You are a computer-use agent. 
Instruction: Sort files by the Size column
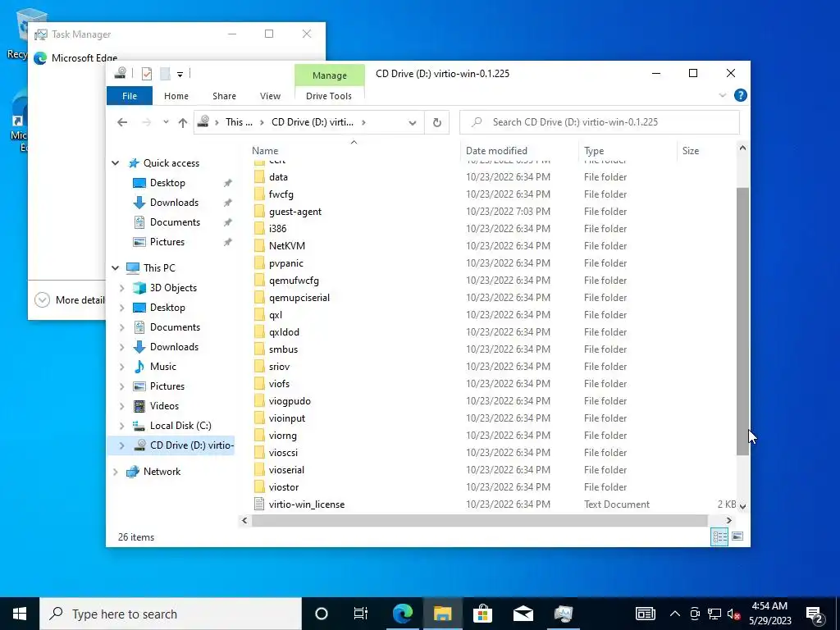point(691,151)
